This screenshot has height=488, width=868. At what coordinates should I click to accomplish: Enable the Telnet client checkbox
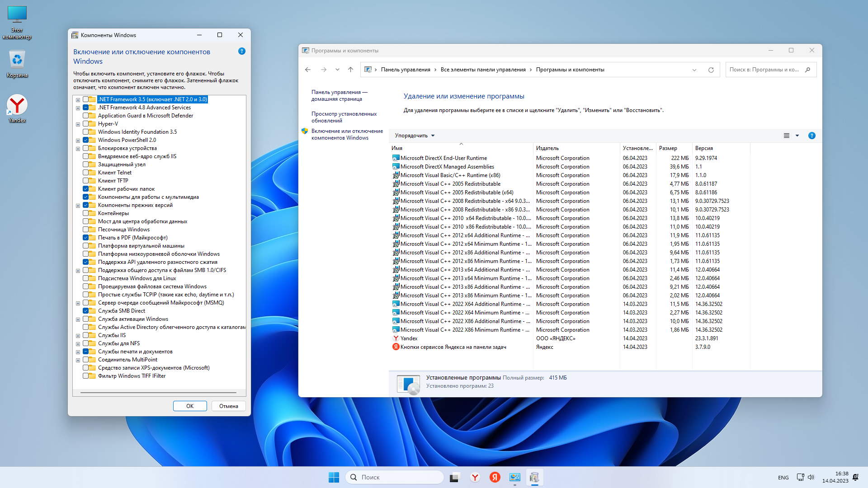[86, 173]
